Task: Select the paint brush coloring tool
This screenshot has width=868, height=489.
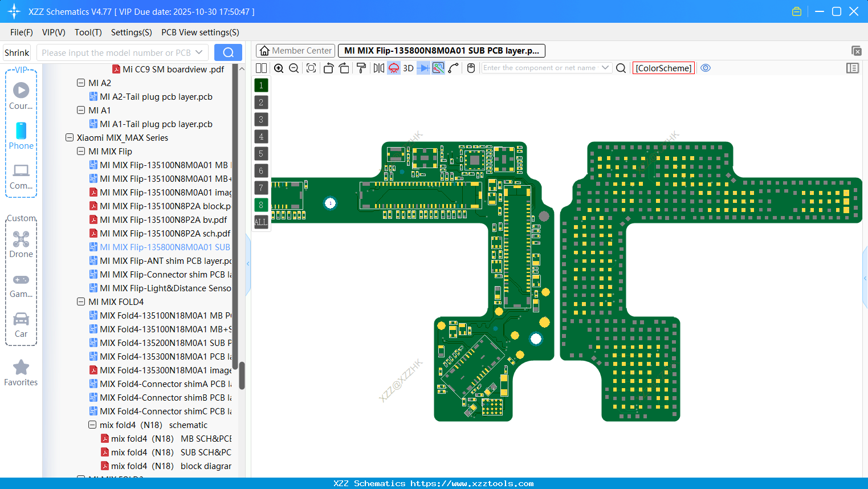Action: [x=362, y=68]
